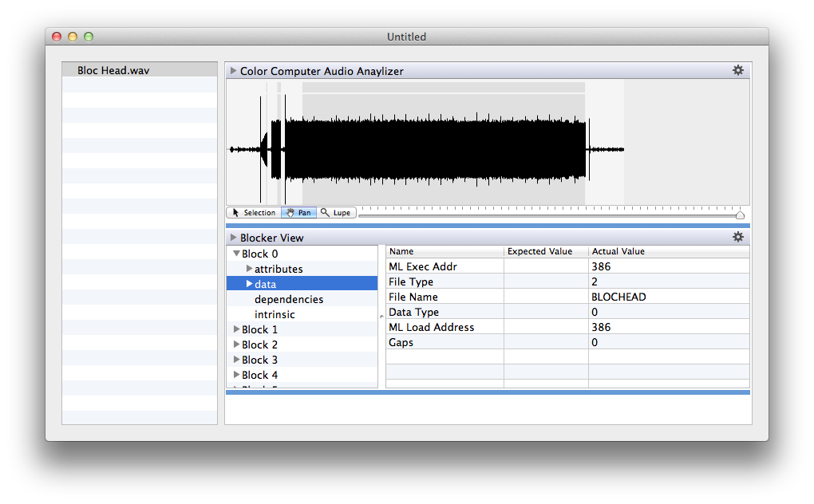Click the BLOCHEAD actual value cell
The width and height of the screenshot is (814, 504).
point(670,297)
